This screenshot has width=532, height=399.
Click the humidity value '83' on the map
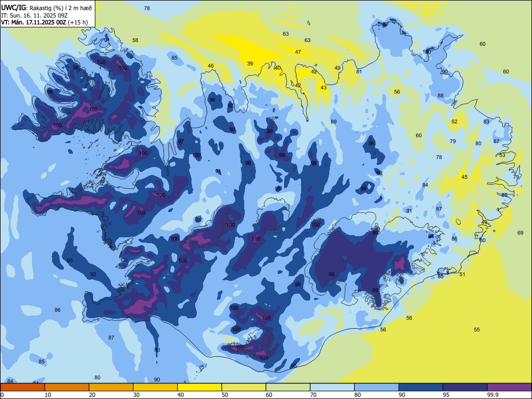click(x=487, y=121)
